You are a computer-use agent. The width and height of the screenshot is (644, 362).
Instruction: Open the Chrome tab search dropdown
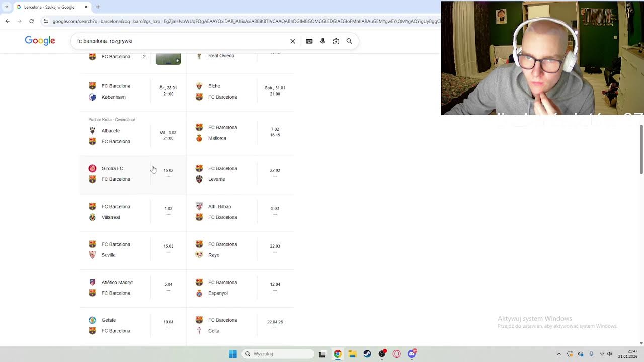tap(7, 7)
